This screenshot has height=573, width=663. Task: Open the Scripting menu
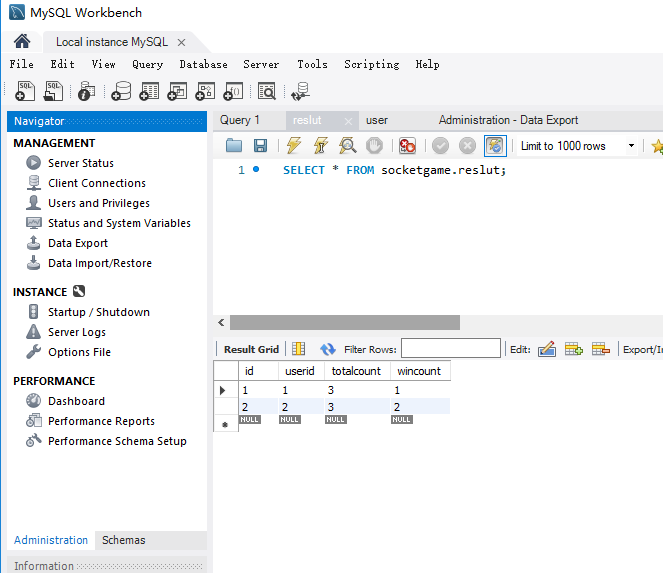pos(372,64)
